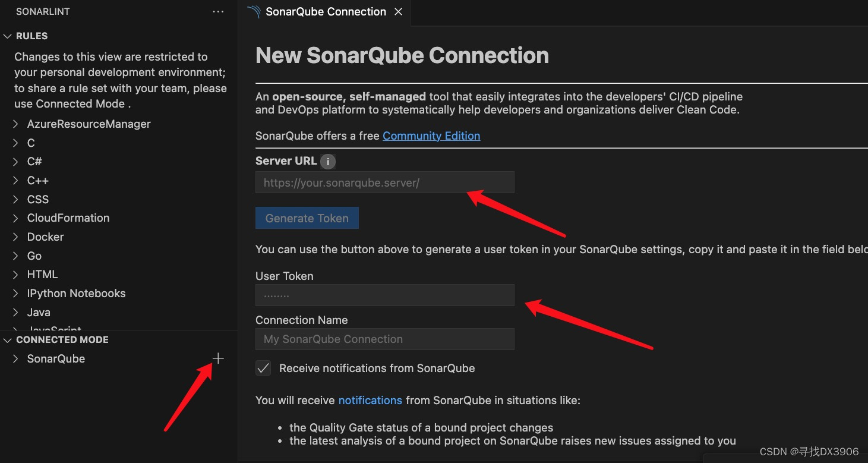868x463 pixels.
Task: Click the Connection Name label
Action: click(302, 320)
